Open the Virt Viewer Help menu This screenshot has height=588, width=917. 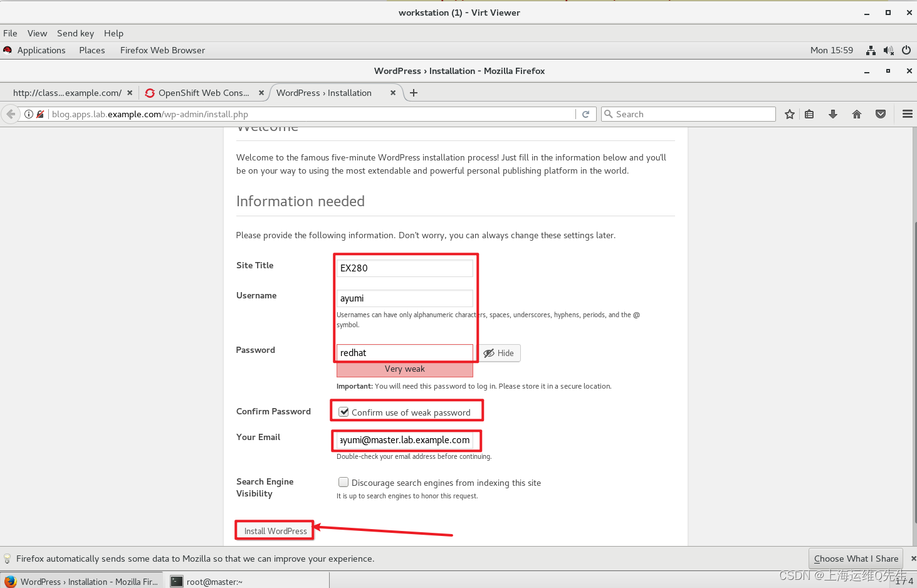click(113, 33)
